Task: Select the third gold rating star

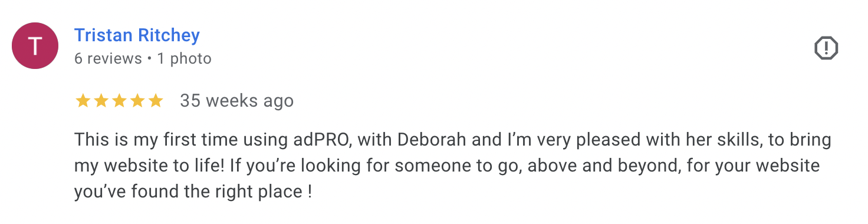Action: click(119, 101)
